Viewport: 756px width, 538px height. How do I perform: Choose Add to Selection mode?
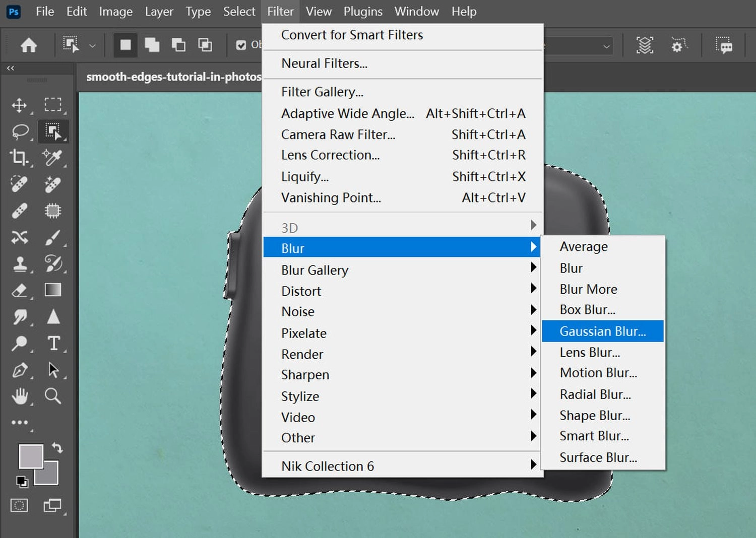152,45
